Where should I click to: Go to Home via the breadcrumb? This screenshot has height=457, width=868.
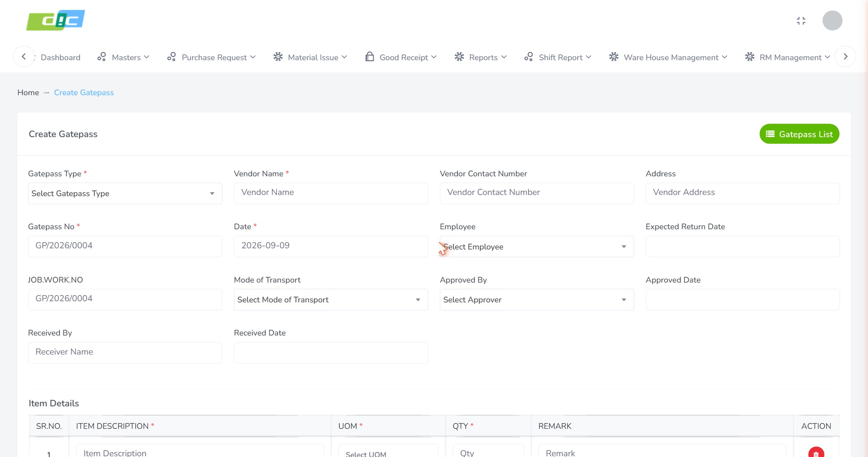click(x=28, y=93)
